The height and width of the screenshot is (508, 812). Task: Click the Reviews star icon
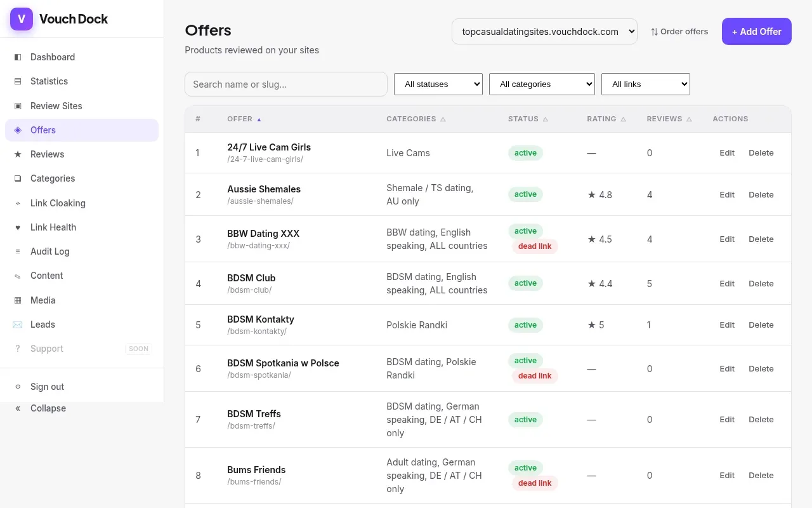[x=18, y=154]
